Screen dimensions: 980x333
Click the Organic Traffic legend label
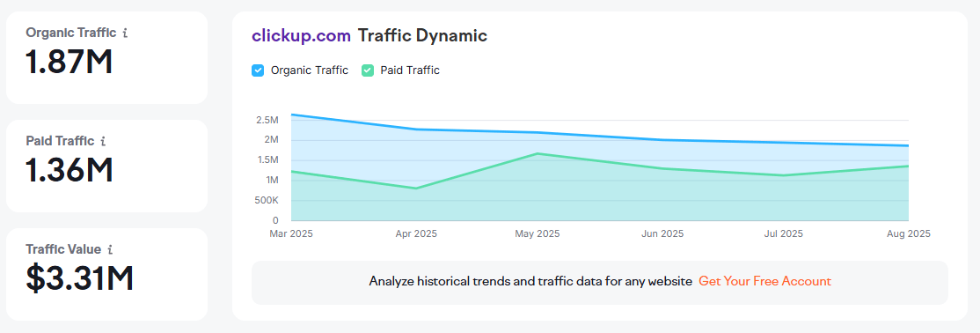point(310,70)
